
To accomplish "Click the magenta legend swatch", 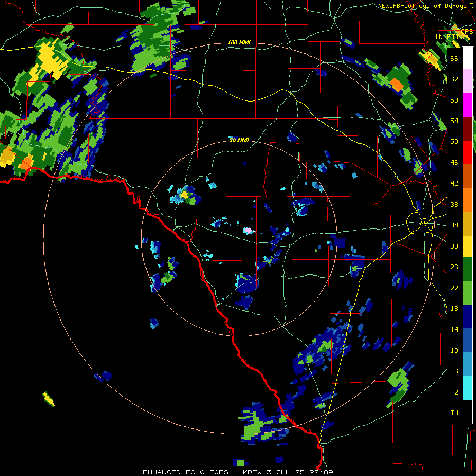I will pyautogui.click(x=467, y=105).
